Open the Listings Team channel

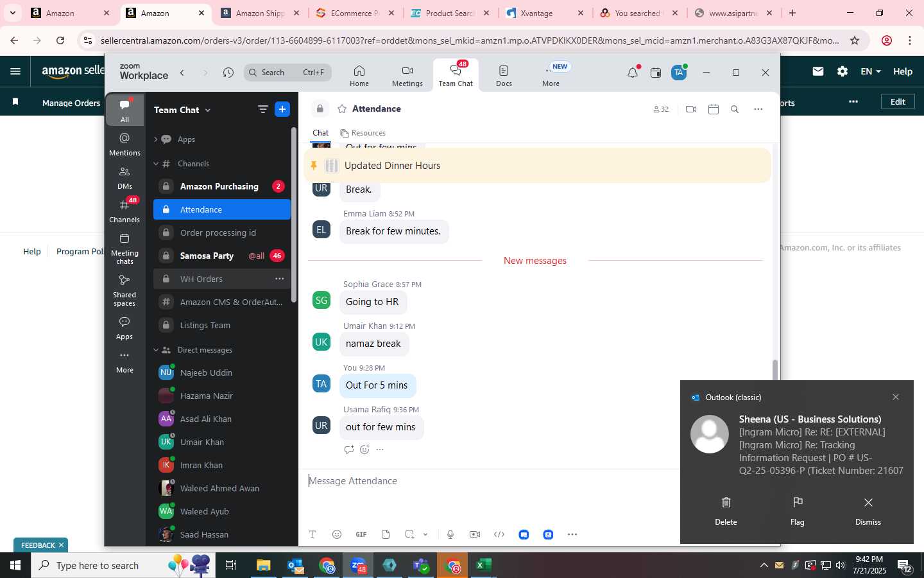(x=222, y=325)
